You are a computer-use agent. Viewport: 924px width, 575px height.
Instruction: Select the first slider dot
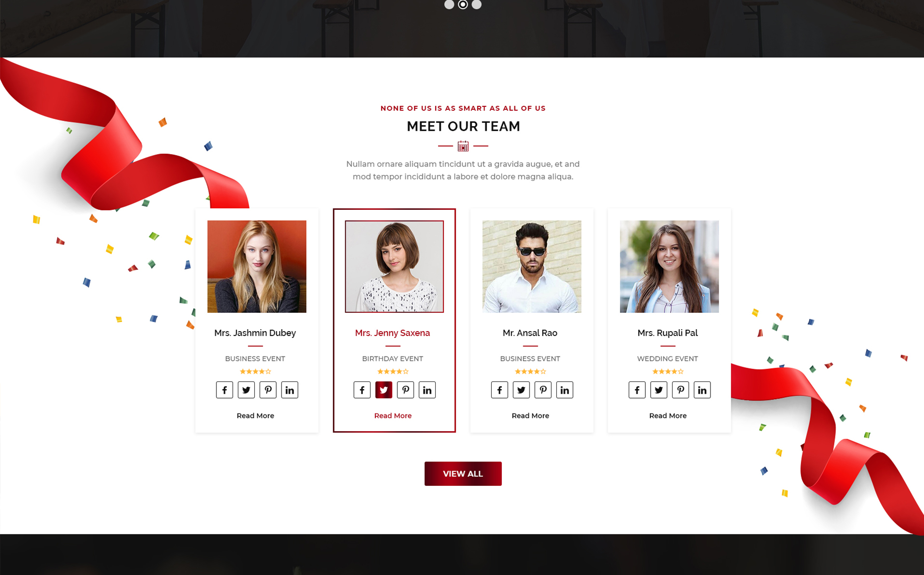[449, 4]
